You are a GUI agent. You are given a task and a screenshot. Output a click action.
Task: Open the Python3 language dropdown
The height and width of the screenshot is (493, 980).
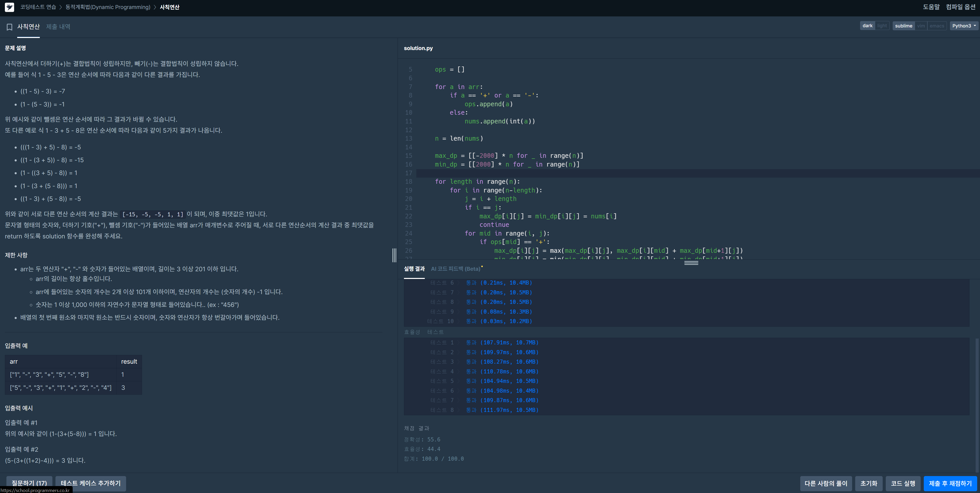964,26
